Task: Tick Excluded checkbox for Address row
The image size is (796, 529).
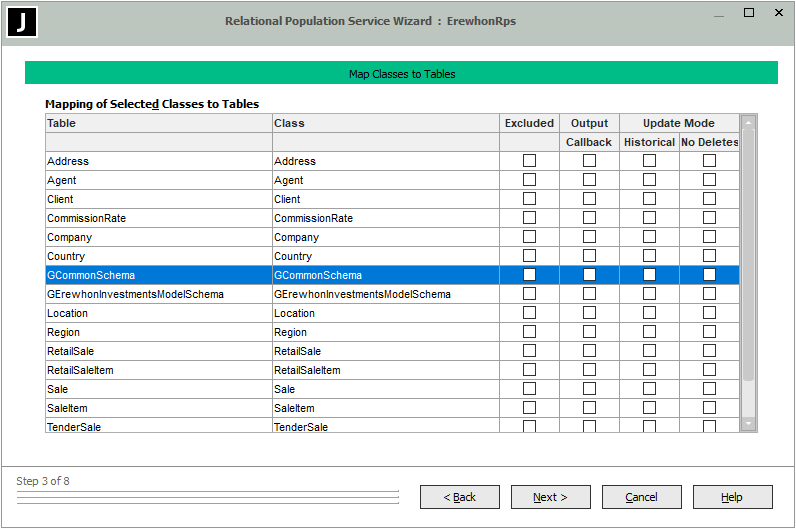Action: (529, 161)
